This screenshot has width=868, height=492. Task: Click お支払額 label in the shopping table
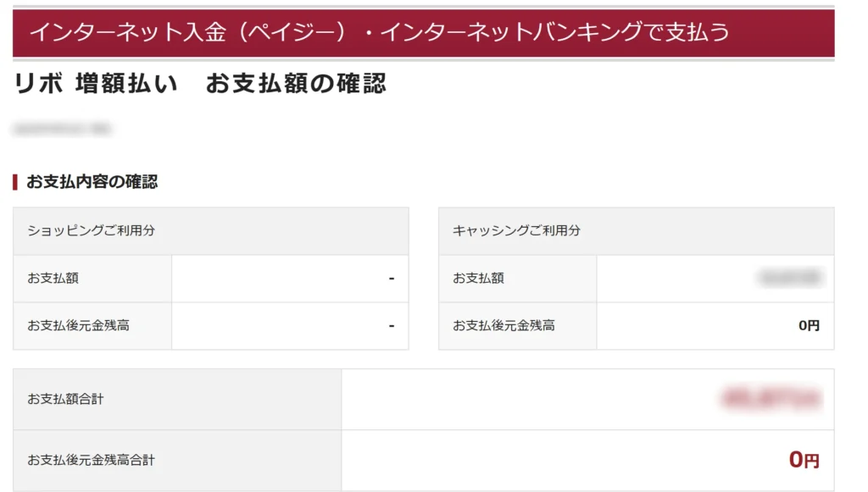tap(53, 278)
